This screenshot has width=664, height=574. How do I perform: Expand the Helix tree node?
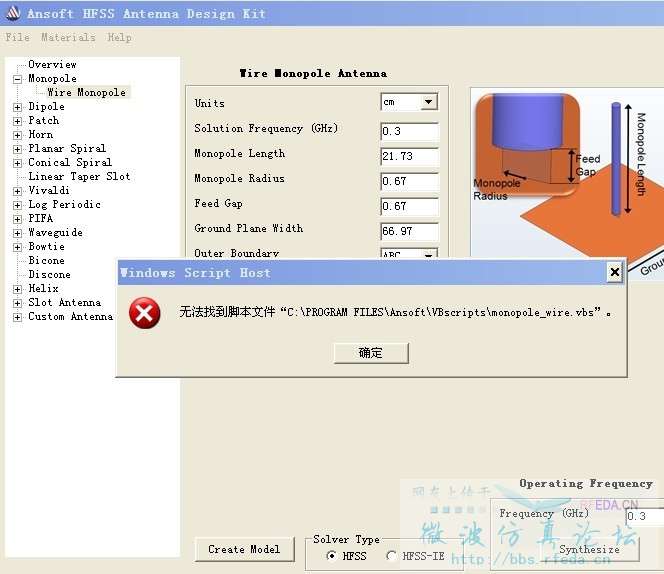(x=17, y=289)
